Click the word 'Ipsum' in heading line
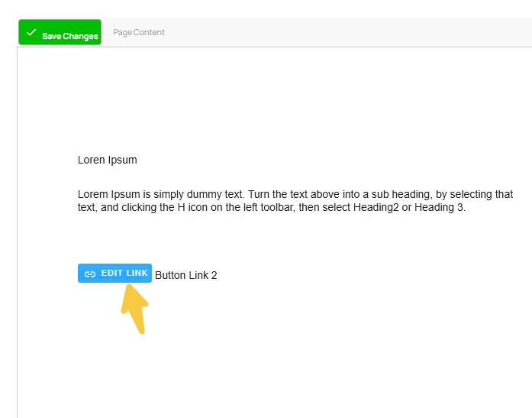Viewport: 532px width, 418px height. [124, 160]
